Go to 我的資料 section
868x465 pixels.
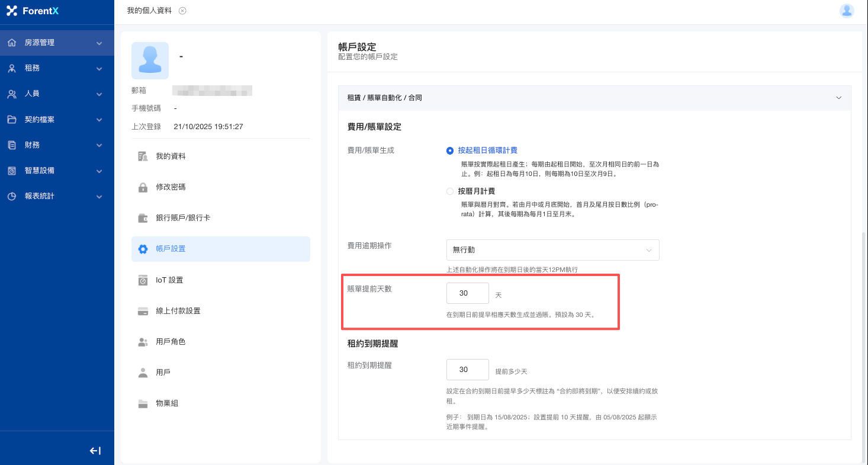(x=171, y=156)
